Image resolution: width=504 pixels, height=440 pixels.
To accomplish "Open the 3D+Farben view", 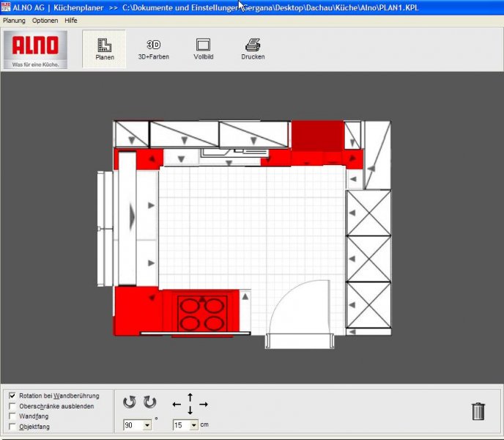I will pos(154,49).
